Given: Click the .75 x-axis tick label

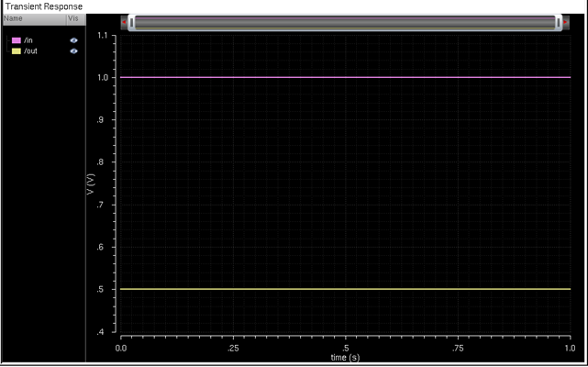Looking at the screenshot, I should pos(458,349).
